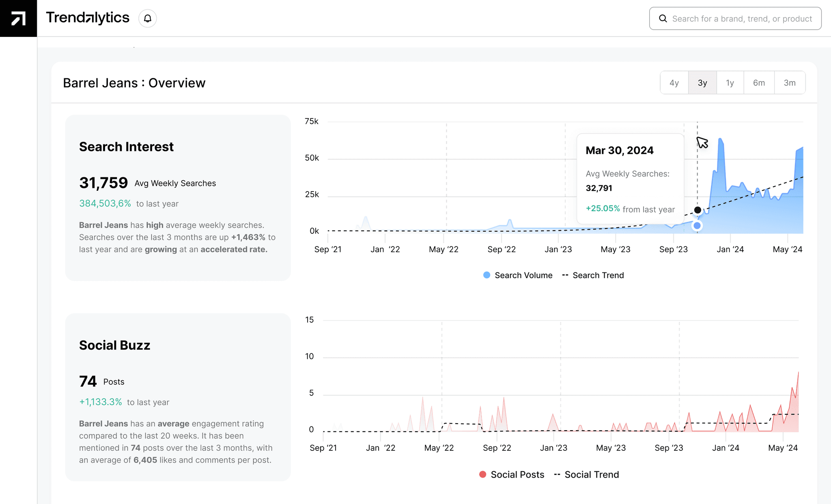The image size is (831, 504).
Task: Reselect the active 3y range
Action: point(702,82)
